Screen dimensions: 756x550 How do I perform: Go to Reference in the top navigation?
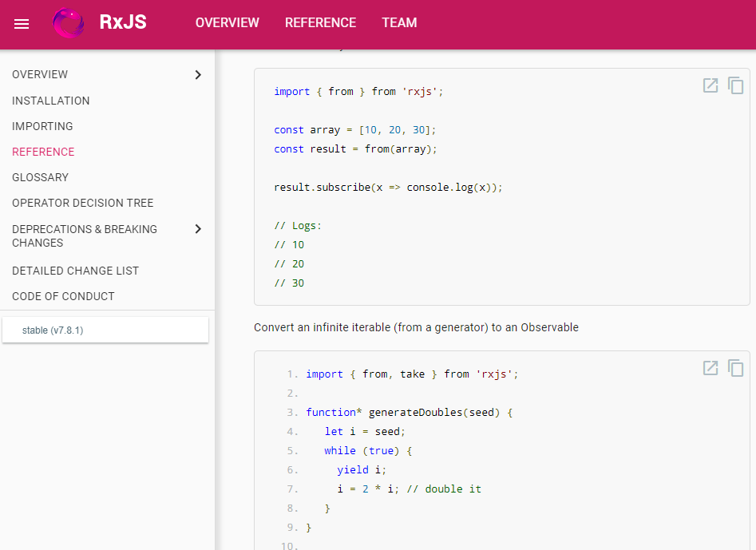(x=320, y=23)
